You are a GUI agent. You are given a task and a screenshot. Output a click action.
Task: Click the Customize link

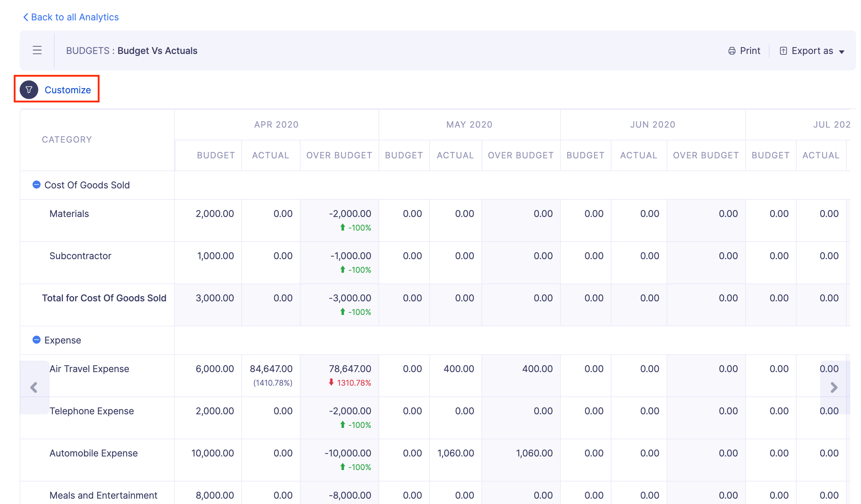68,90
